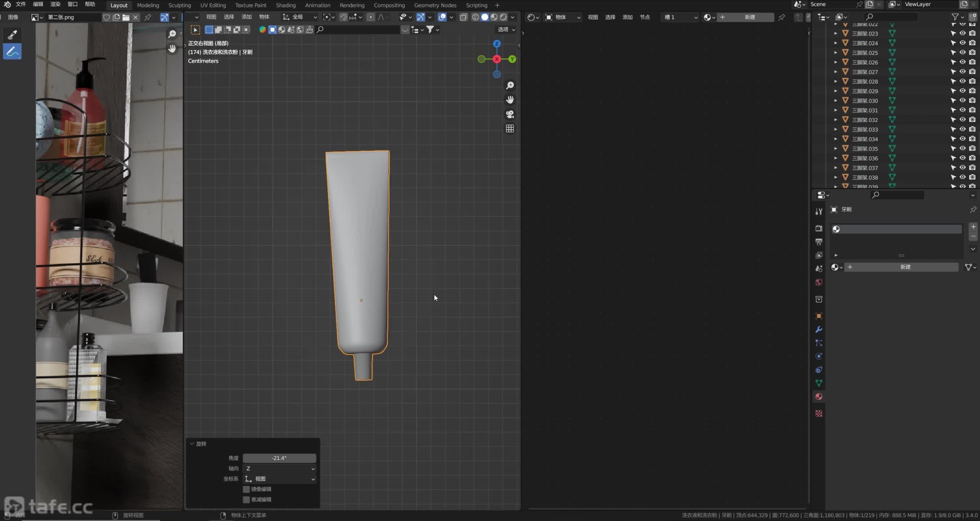Open the 编辑 menu
This screenshot has width=980, height=521.
tap(38, 4)
